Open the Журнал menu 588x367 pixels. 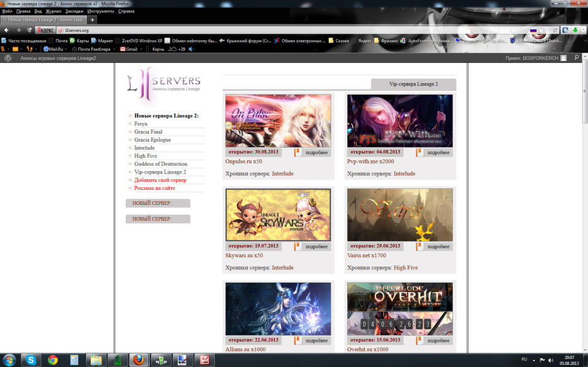coord(53,11)
